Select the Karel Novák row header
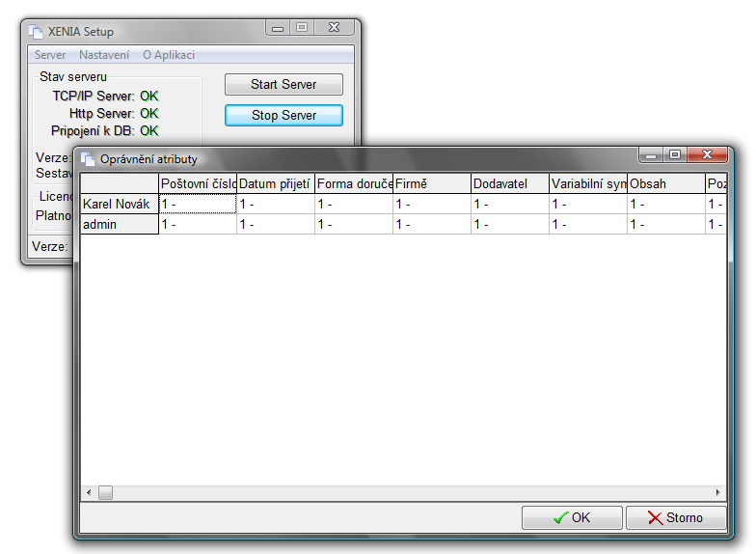The width and height of the screenshot is (756, 554). (120, 205)
